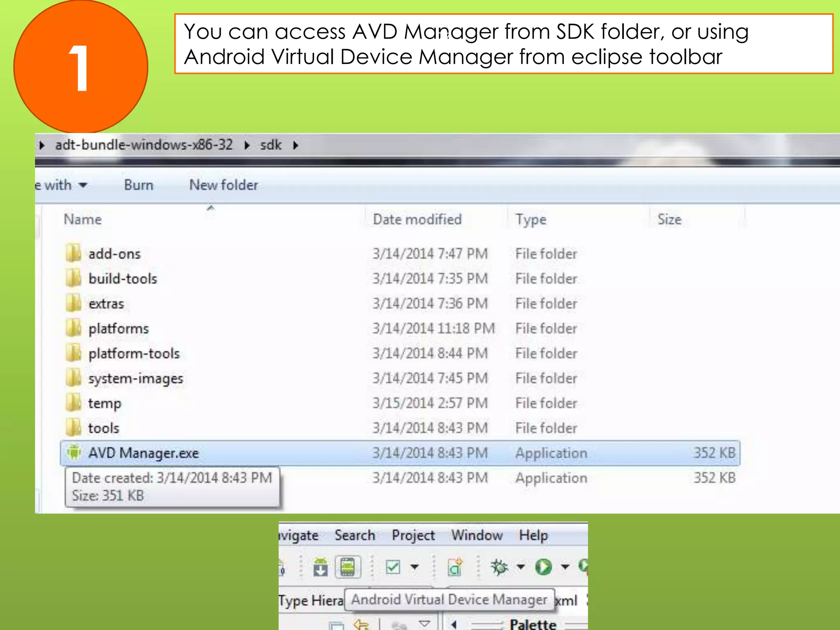The width and height of the screenshot is (840, 630).
Task: Click xml editor tab beside the tooltip
Action: 567,601
